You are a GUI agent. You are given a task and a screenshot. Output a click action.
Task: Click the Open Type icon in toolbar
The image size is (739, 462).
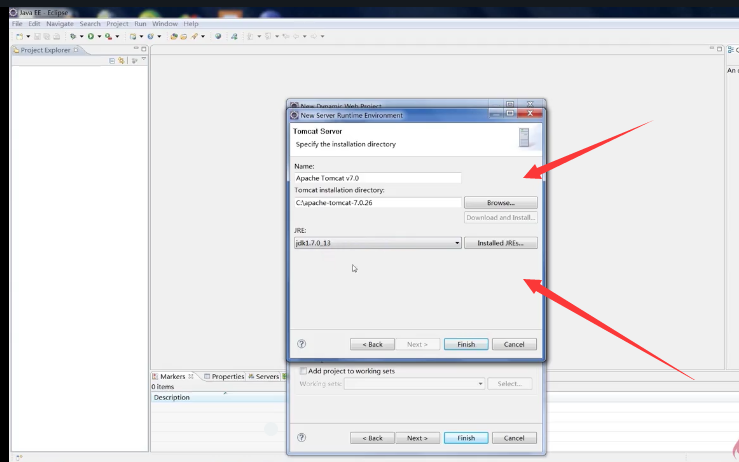pyautogui.click(x=174, y=36)
